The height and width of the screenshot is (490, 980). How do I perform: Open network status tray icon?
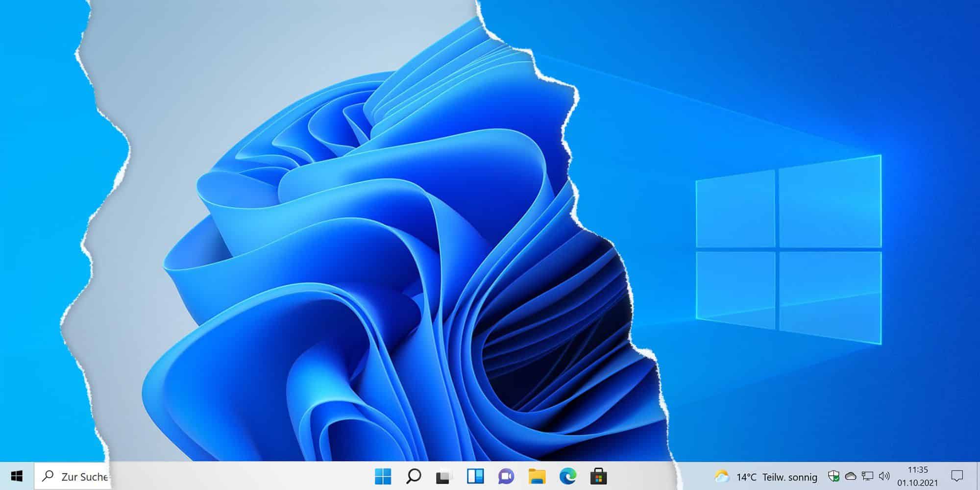pyautogui.click(x=867, y=476)
